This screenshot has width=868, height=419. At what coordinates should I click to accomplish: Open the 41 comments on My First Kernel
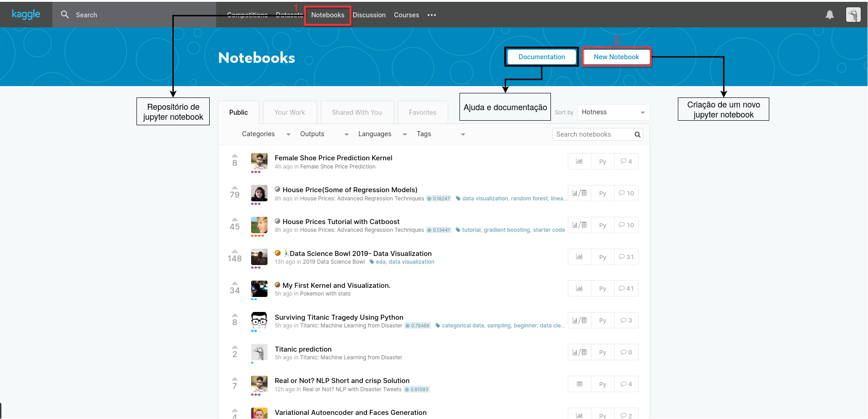point(626,288)
